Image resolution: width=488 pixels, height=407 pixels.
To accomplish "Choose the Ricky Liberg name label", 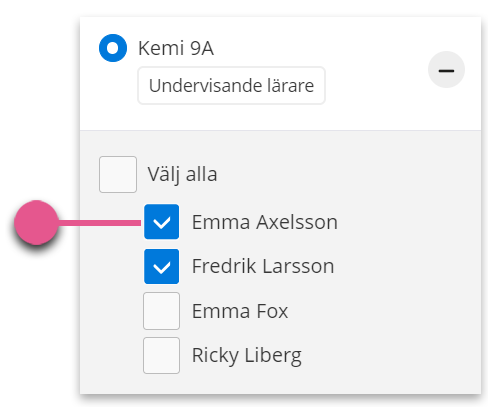I will 247,355.
